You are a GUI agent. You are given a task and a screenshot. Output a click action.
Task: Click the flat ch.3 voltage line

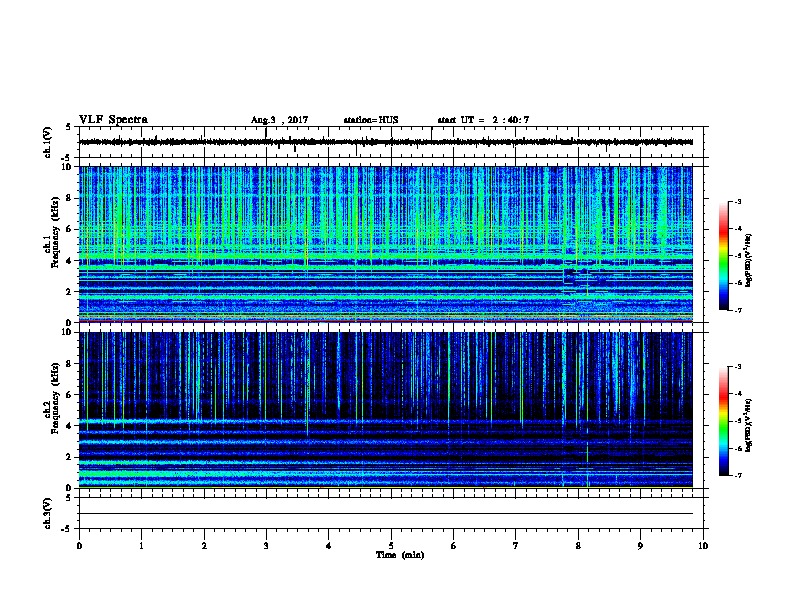click(x=386, y=514)
